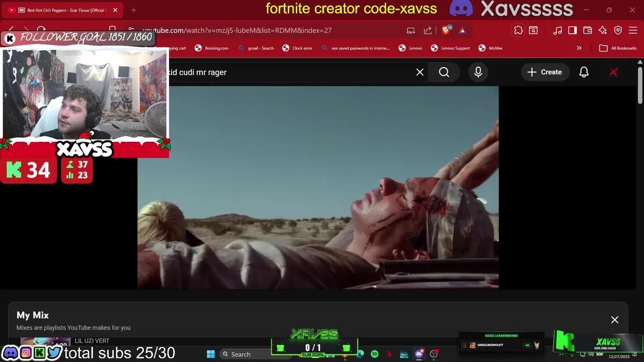
Task: Open the saved passwords bookmark
Action: [356, 48]
